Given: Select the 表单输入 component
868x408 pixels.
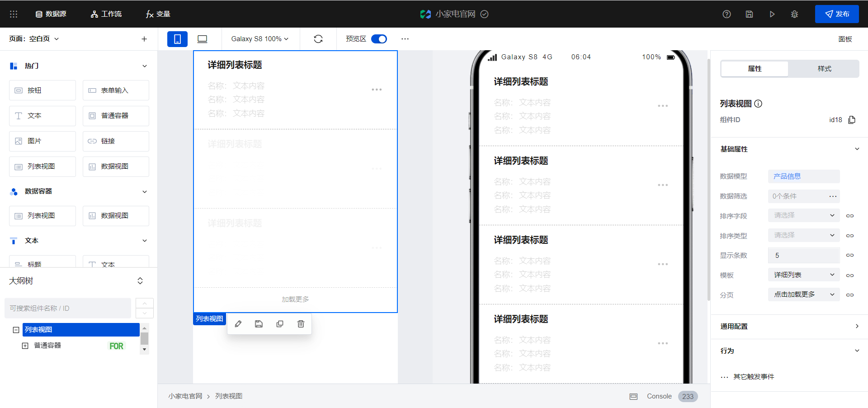Looking at the screenshot, I should (x=116, y=90).
